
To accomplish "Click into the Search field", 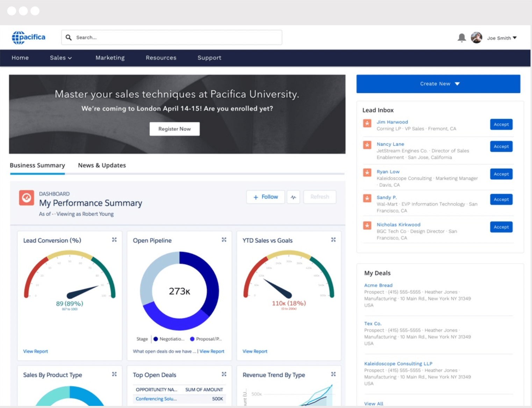I will pyautogui.click(x=171, y=37).
